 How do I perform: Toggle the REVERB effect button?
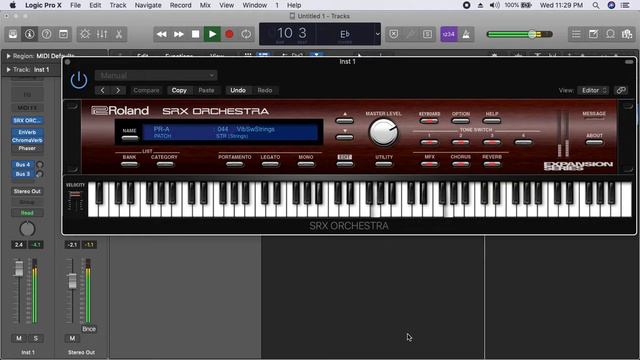click(x=491, y=164)
